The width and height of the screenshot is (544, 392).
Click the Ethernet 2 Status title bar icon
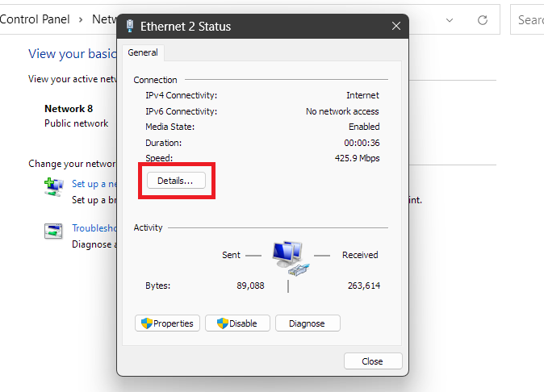click(x=131, y=27)
